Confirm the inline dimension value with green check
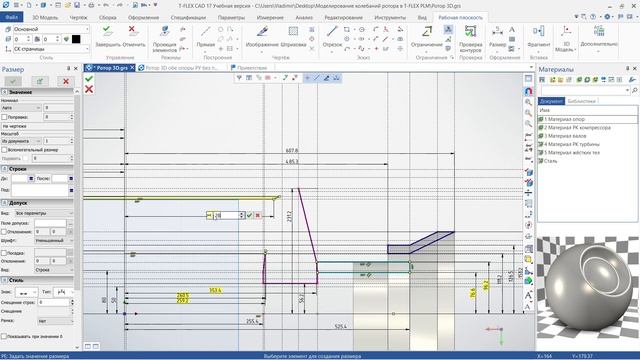 click(249, 215)
